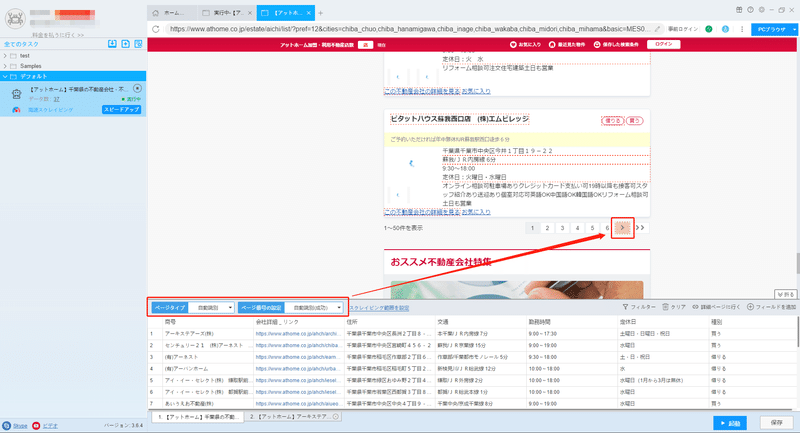Viewport: 800px width, 433px height.
Task: Click the 保存した検索条件 icon
Action: click(597, 45)
